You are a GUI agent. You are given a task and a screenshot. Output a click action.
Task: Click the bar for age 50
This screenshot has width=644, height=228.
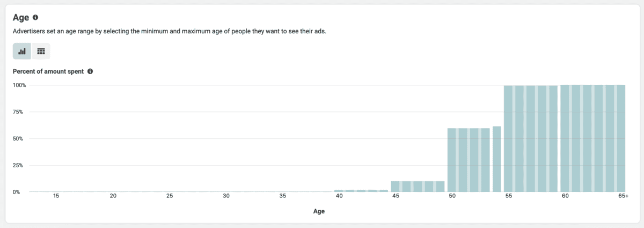pos(452,160)
